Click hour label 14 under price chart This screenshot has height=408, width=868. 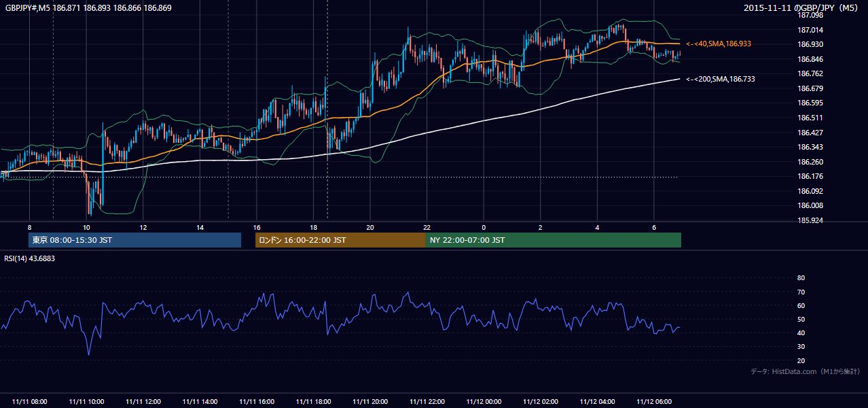pos(200,227)
